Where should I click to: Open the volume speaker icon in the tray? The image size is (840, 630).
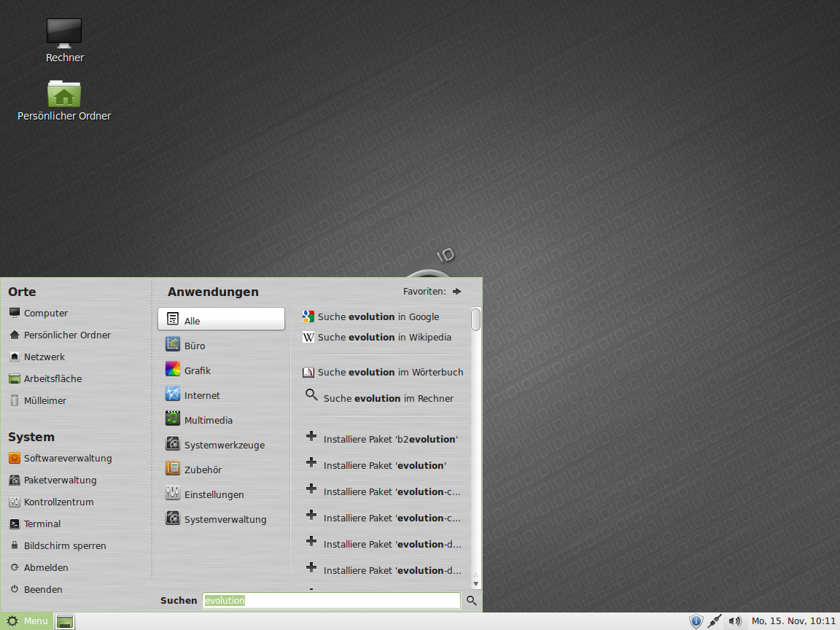734,621
